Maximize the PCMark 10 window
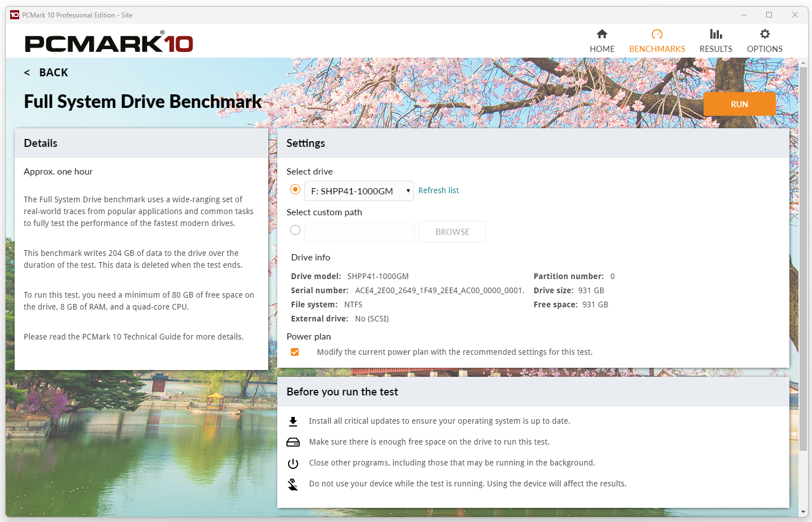This screenshot has width=812, height=522. point(769,15)
